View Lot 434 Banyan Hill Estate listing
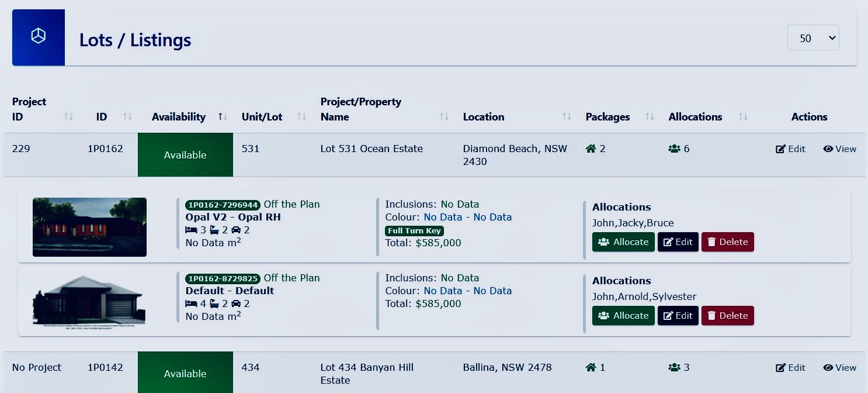868x393 pixels. [x=839, y=368]
